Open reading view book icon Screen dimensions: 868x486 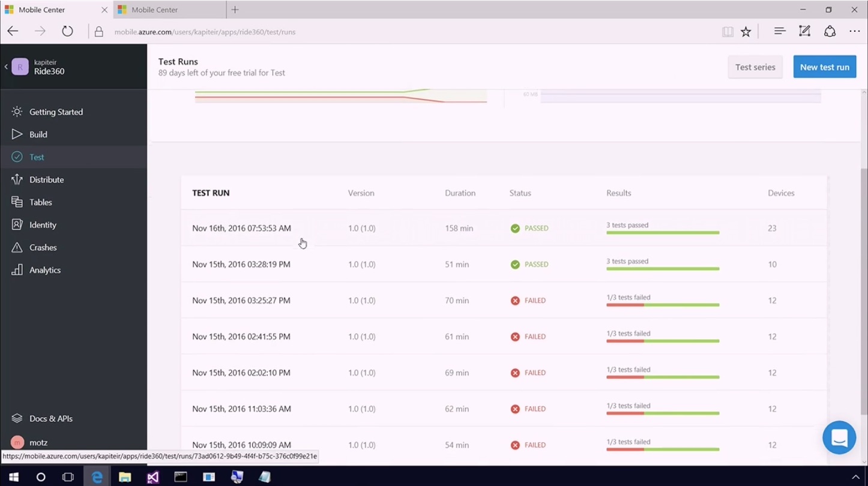(x=728, y=32)
